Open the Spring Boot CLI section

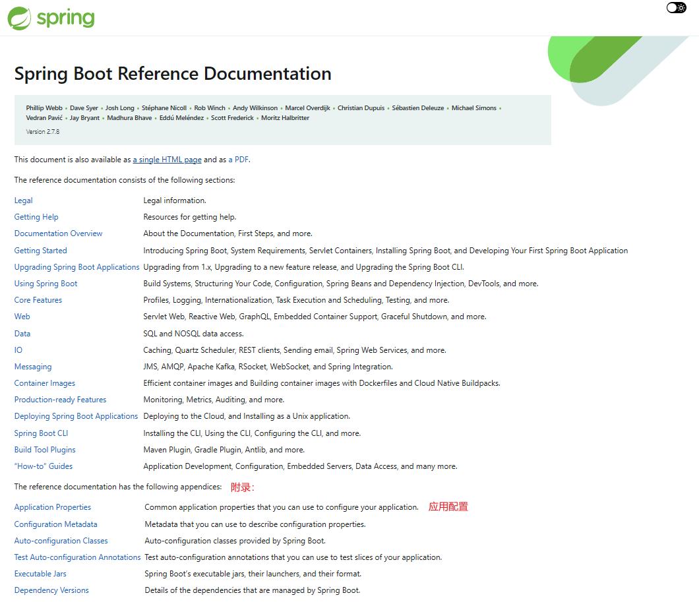point(41,433)
